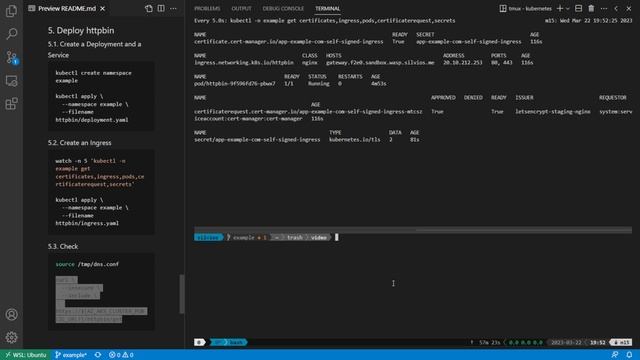Click the Show Source icon for README preview
This screenshot has height=360, width=640.
click(x=149, y=9)
